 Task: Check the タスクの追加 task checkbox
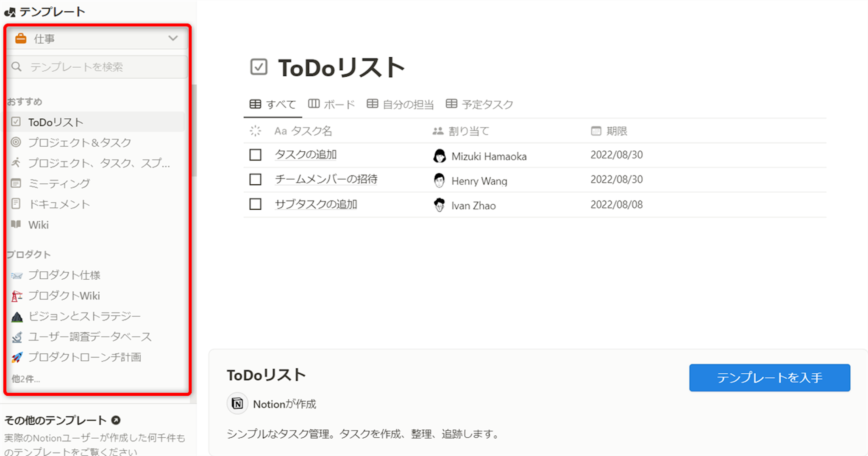[255, 155]
